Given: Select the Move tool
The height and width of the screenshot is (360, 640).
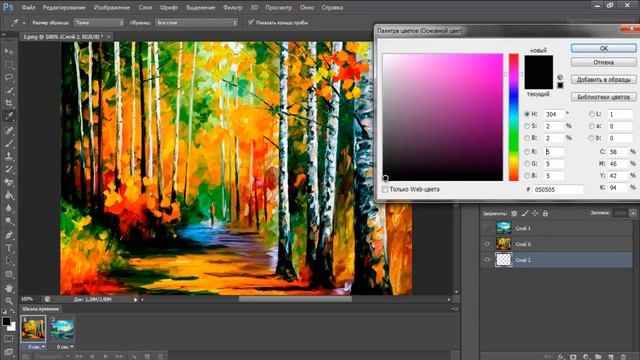Looking at the screenshot, I should tap(9, 51).
